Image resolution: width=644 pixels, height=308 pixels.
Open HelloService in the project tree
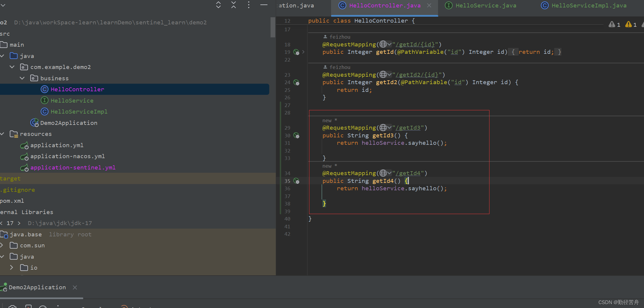72,101
